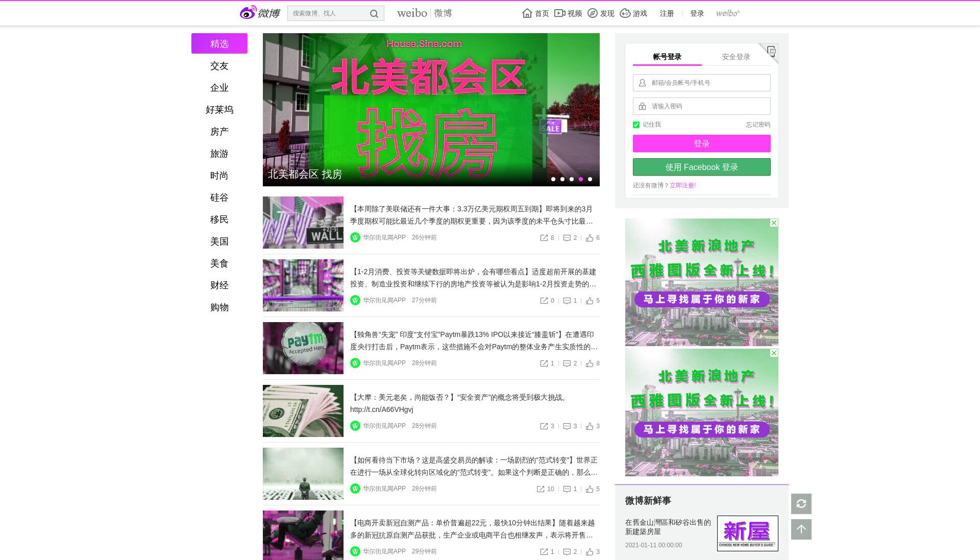Click 立即注册 sign-up link
The height and width of the screenshot is (560, 980).
[x=683, y=185]
